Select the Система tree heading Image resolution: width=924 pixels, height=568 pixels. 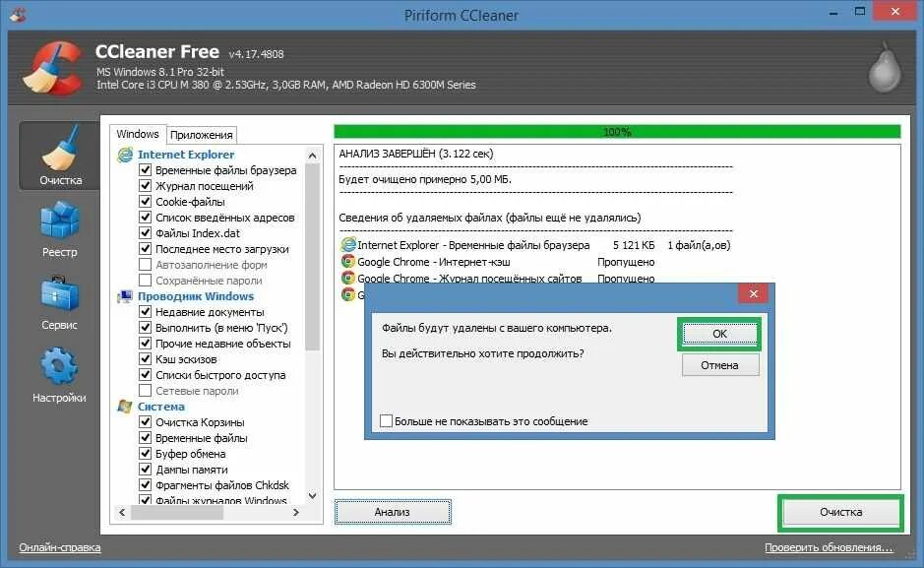pos(160,407)
